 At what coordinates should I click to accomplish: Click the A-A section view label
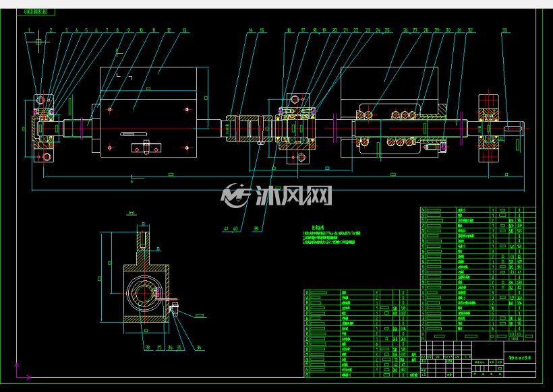point(132,213)
